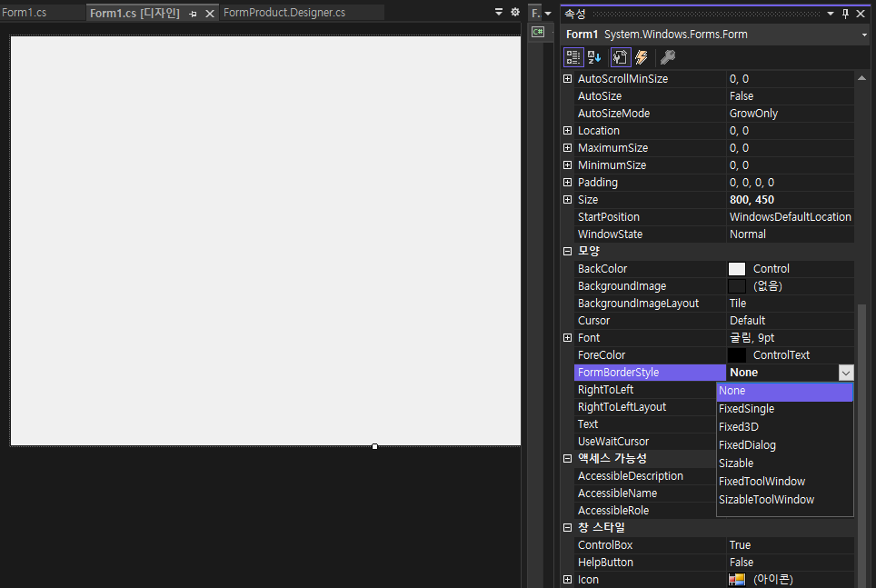Open property pages wrench icon
Viewport: 876px width, 588px height.
[668, 57]
